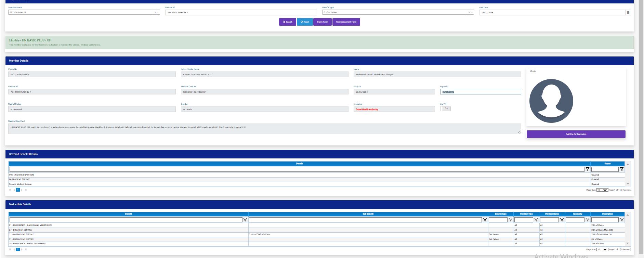Expand the Search Criteria dropdown arrow
The width and height of the screenshot is (644, 258).
[158, 12]
